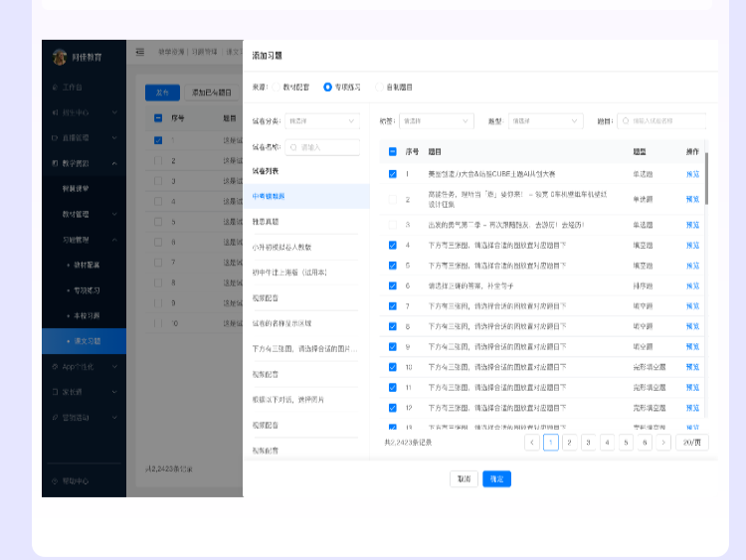Check the checkbox for question row 2
The height and width of the screenshot is (560, 746).
(392, 199)
